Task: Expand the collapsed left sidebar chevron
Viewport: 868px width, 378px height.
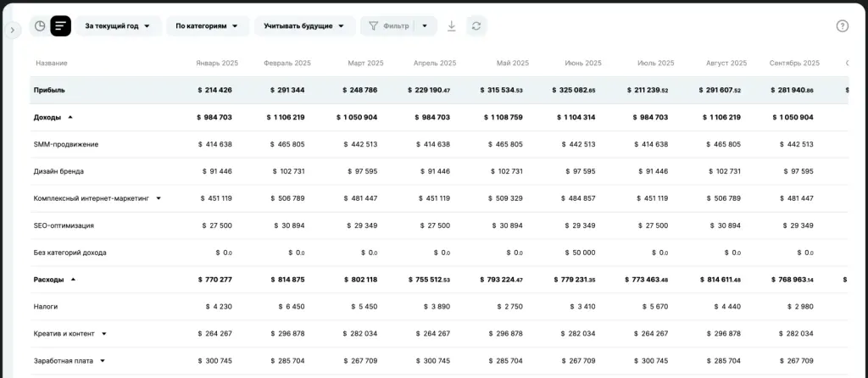Action: click(x=12, y=30)
